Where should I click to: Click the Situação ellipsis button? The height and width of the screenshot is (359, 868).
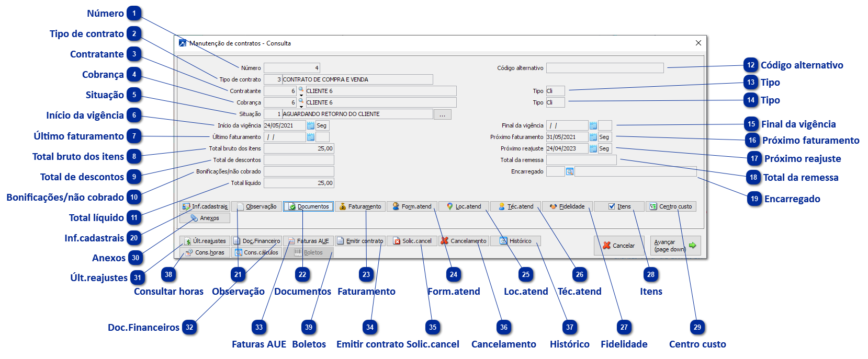click(x=442, y=114)
